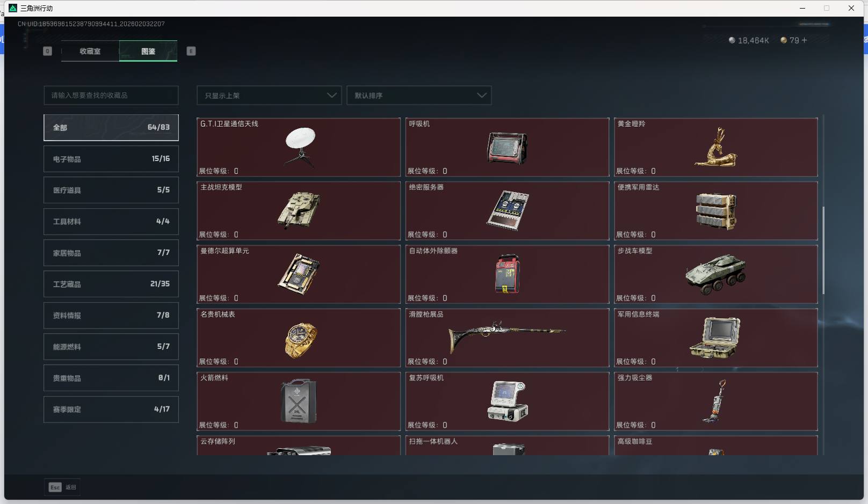Select the 黄金瞪羚 golden gazelle collectible

point(715,147)
